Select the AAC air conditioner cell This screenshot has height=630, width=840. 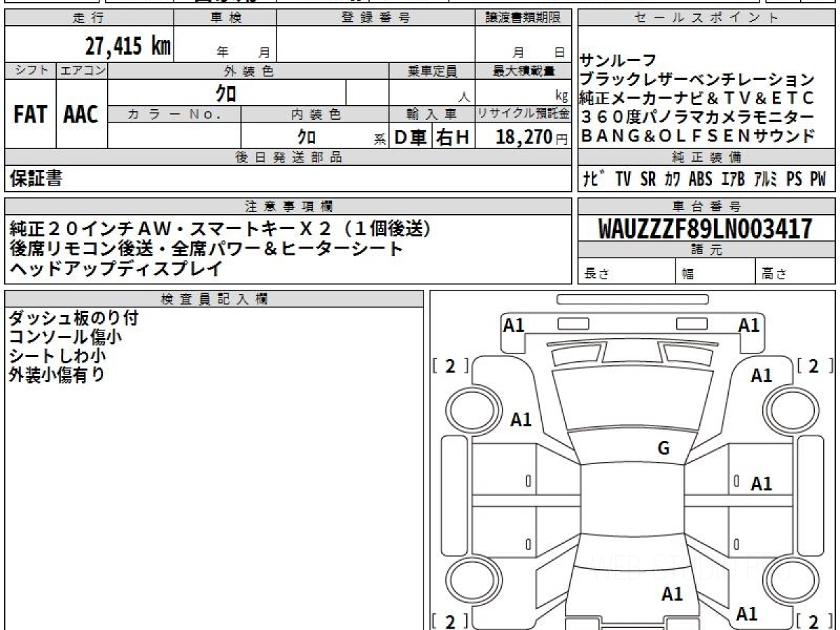(81, 115)
